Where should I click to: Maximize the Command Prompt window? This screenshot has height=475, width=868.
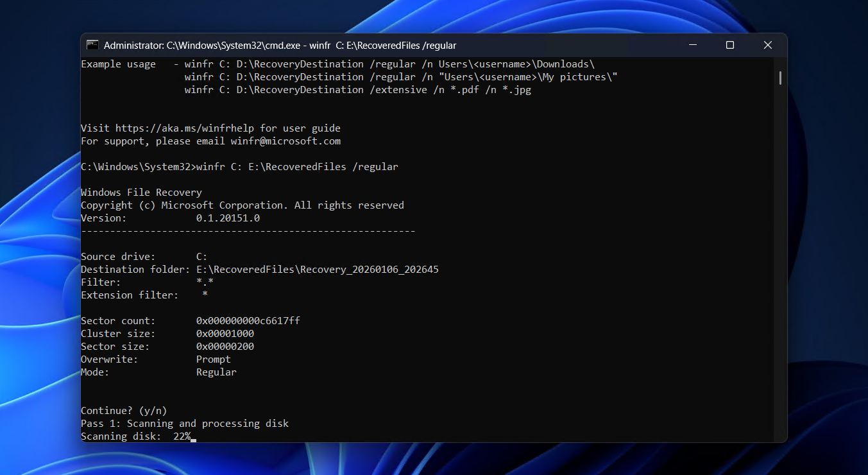[x=729, y=45]
